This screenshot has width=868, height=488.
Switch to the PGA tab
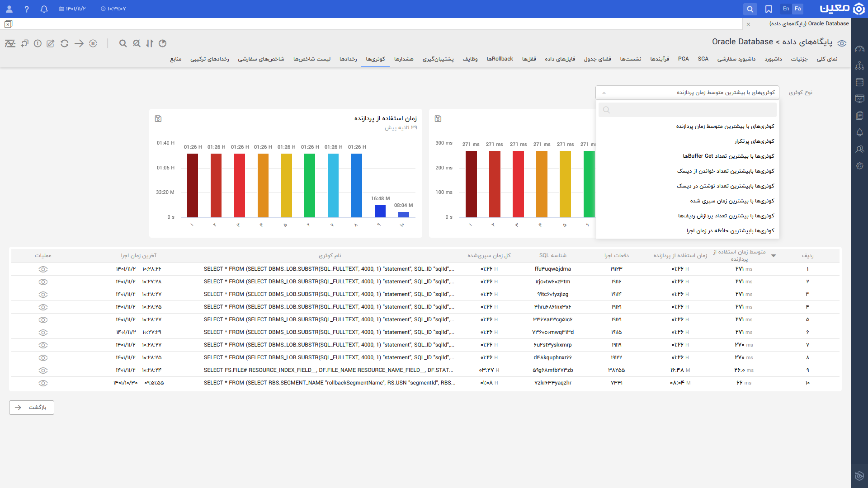point(683,59)
